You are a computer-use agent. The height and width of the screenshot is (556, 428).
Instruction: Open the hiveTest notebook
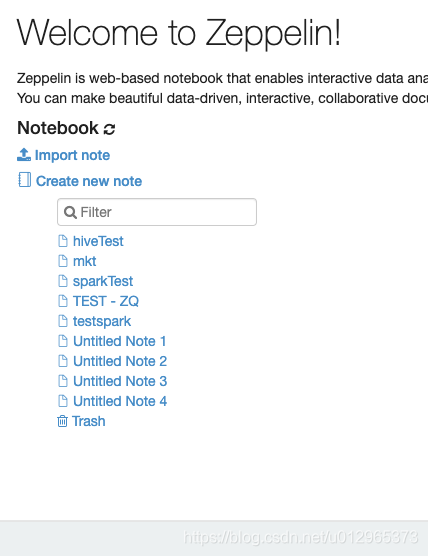click(x=98, y=241)
